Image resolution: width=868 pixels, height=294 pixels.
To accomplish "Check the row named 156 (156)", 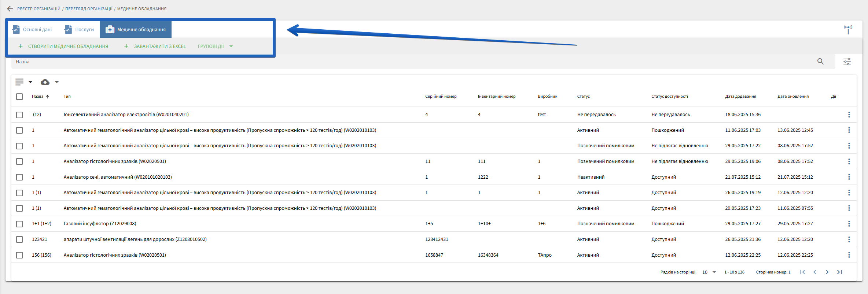I will (x=19, y=255).
